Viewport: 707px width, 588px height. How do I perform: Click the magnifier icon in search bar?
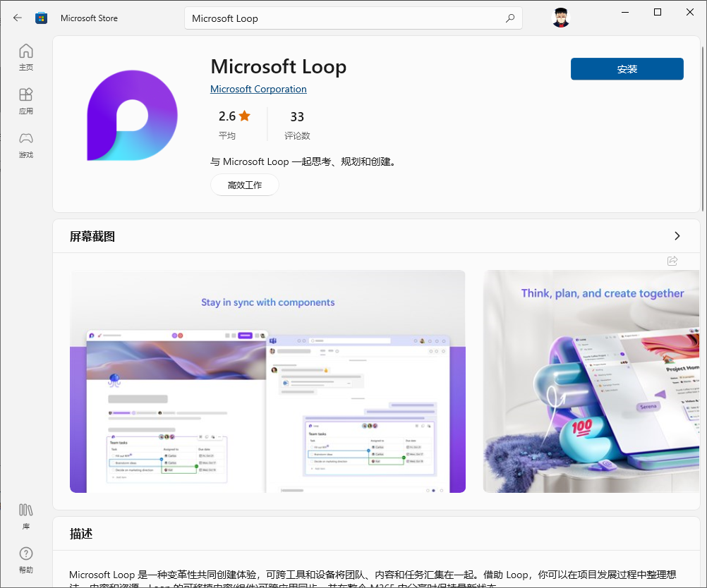tap(509, 18)
